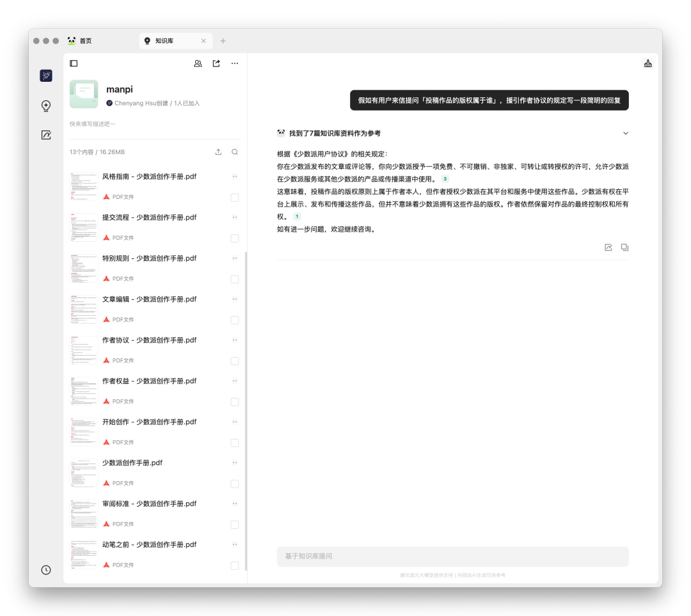
Task: Open more options for 审阅标准 PDF
Action: coord(235,503)
